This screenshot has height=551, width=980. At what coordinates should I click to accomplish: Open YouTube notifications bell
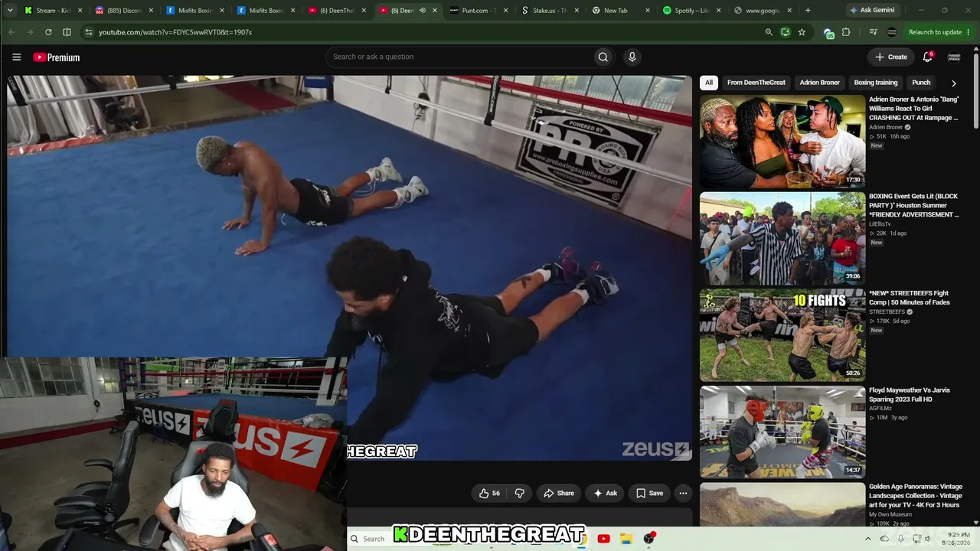click(927, 57)
